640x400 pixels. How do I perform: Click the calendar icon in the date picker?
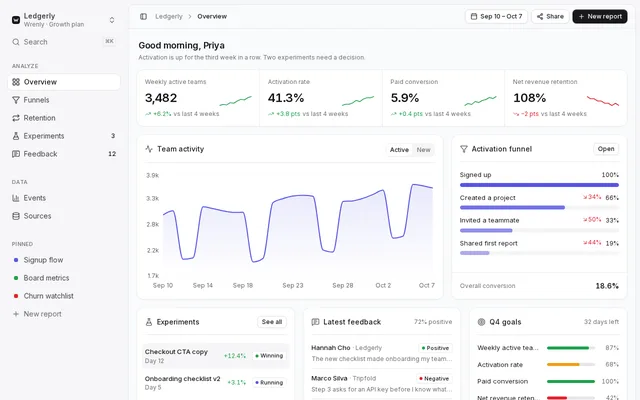pyautogui.click(x=474, y=16)
